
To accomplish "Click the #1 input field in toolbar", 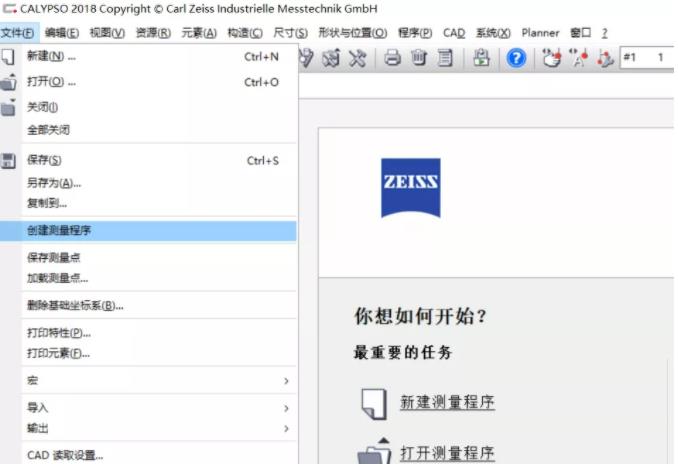I will click(x=647, y=58).
